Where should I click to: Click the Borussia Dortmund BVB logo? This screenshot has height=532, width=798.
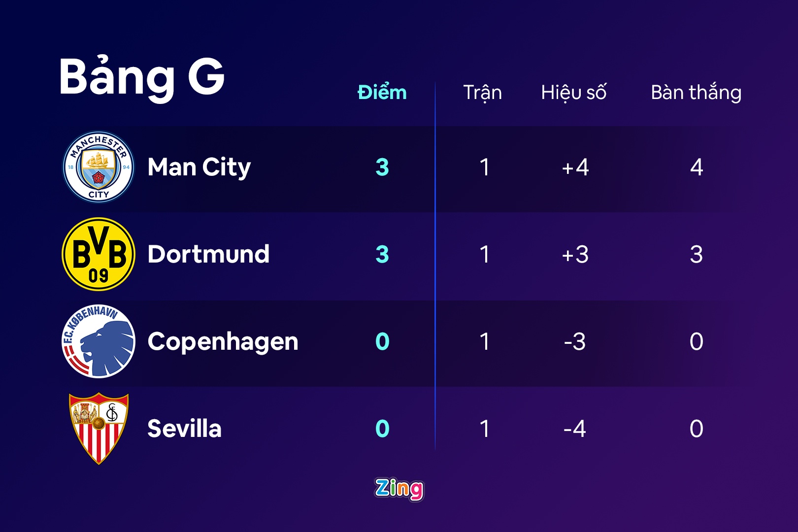(99, 254)
